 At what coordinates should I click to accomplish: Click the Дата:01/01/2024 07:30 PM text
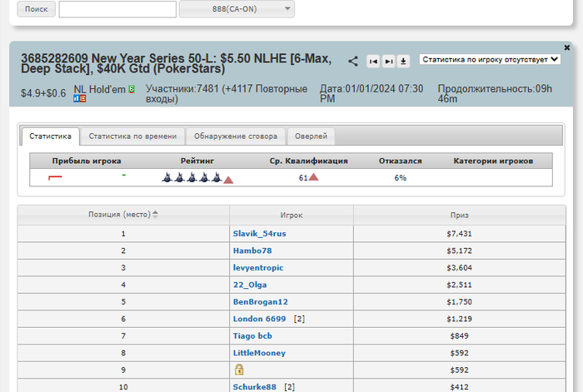coord(371,94)
